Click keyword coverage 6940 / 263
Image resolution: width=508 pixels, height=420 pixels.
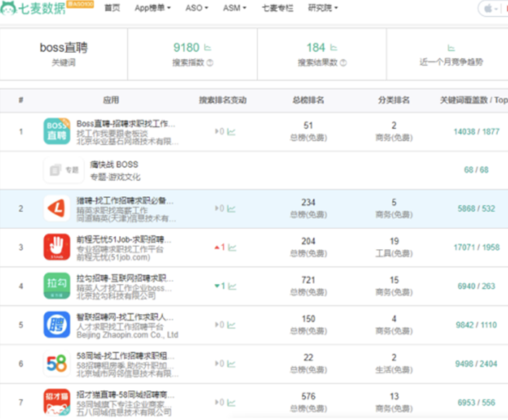[x=476, y=286]
